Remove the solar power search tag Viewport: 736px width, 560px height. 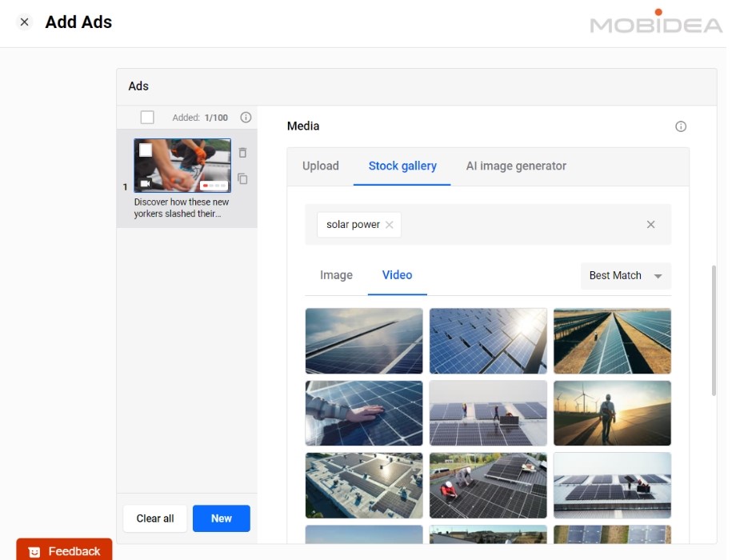click(389, 224)
